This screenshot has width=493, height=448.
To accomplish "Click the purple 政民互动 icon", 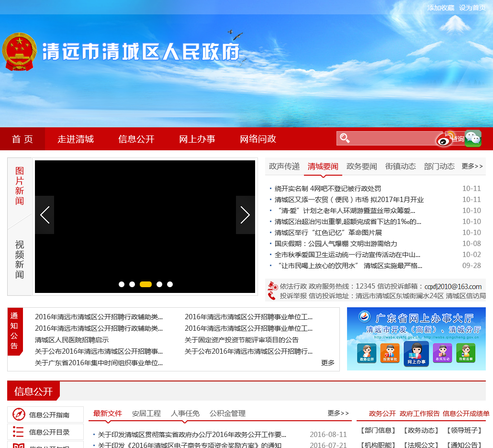I will point(442,354).
